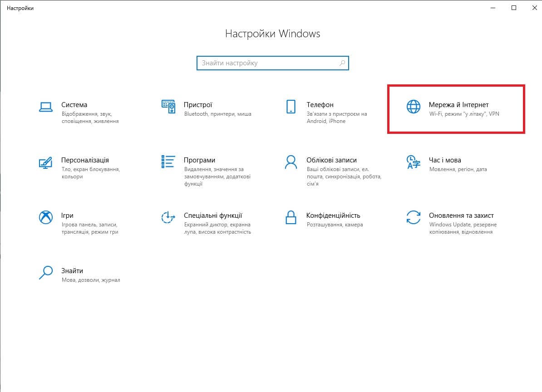This screenshot has width=542, height=392.
Task: Select the Конфіденційність category title
Action: click(x=333, y=216)
